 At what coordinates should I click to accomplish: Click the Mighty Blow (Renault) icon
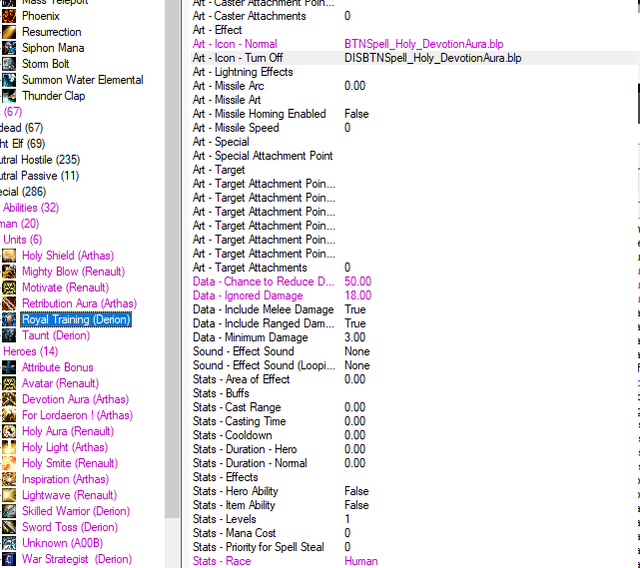(x=9, y=271)
